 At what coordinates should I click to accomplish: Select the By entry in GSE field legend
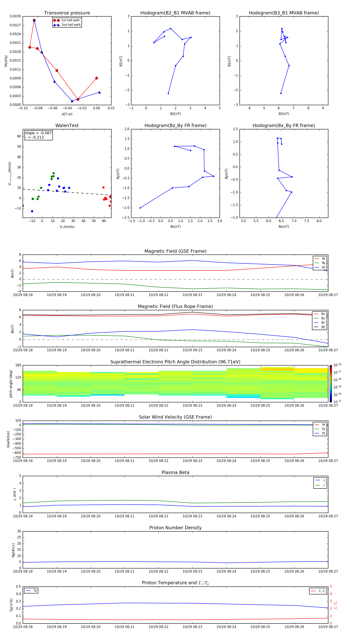[x=320, y=263]
